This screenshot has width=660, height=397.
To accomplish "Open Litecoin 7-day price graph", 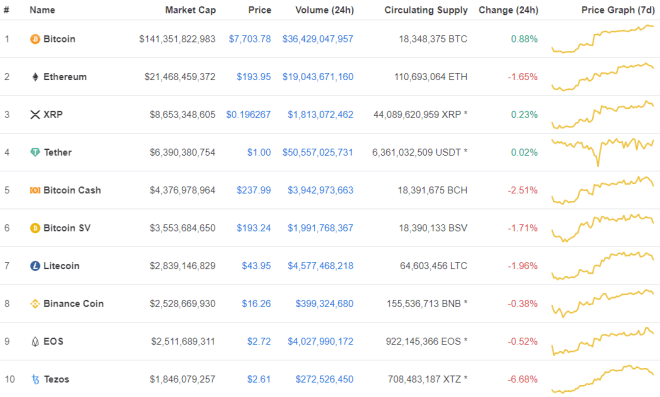I will (x=603, y=266).
